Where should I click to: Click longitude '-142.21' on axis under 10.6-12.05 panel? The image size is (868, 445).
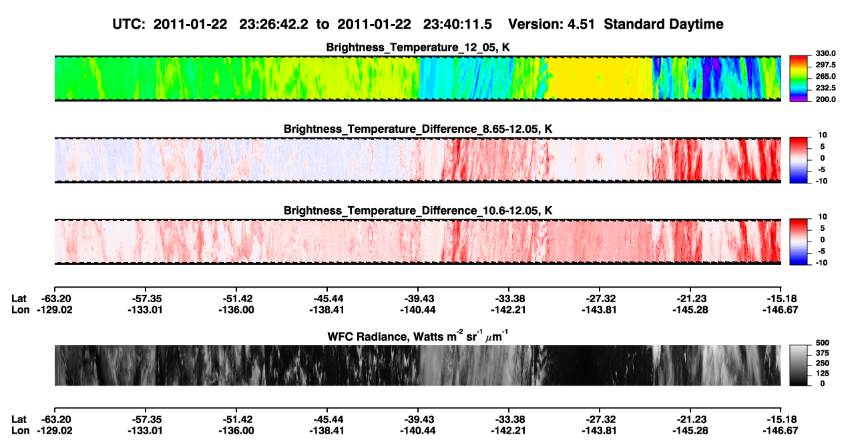point(509,310)
